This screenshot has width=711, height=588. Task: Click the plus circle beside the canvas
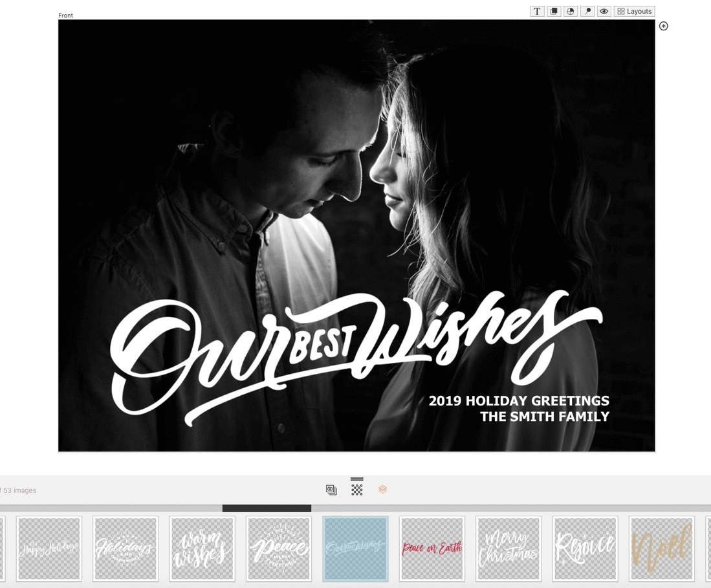663,26
